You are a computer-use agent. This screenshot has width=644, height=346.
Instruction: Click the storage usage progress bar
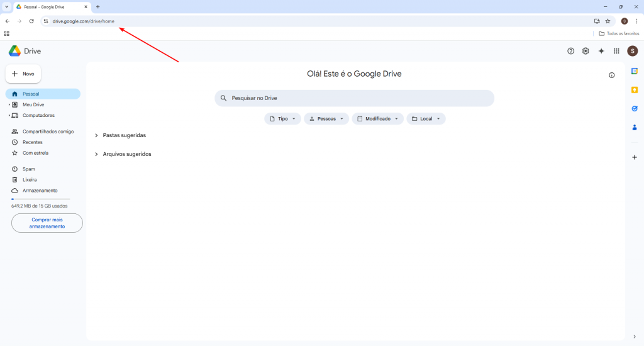click(41, 199)
